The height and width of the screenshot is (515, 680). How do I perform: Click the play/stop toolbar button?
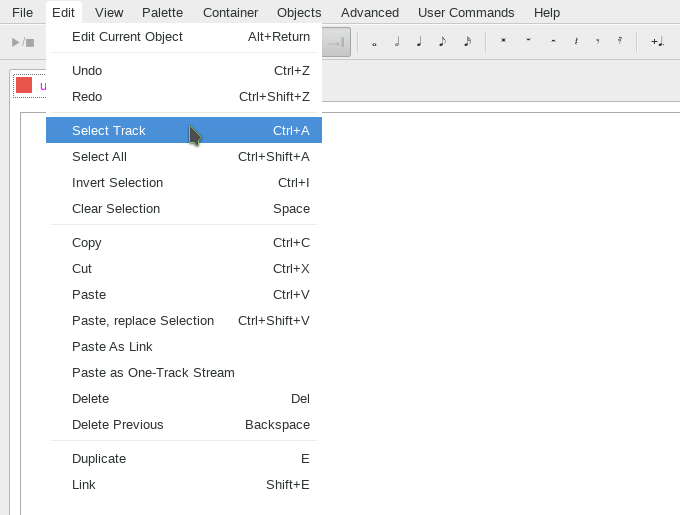(x=23, y=42)
